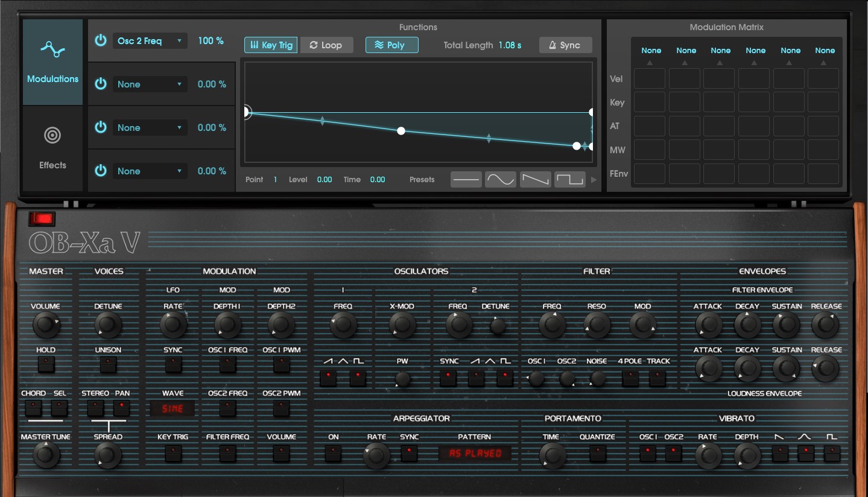
Task: Select the sine wave function preset
Action: pos(501,179)
